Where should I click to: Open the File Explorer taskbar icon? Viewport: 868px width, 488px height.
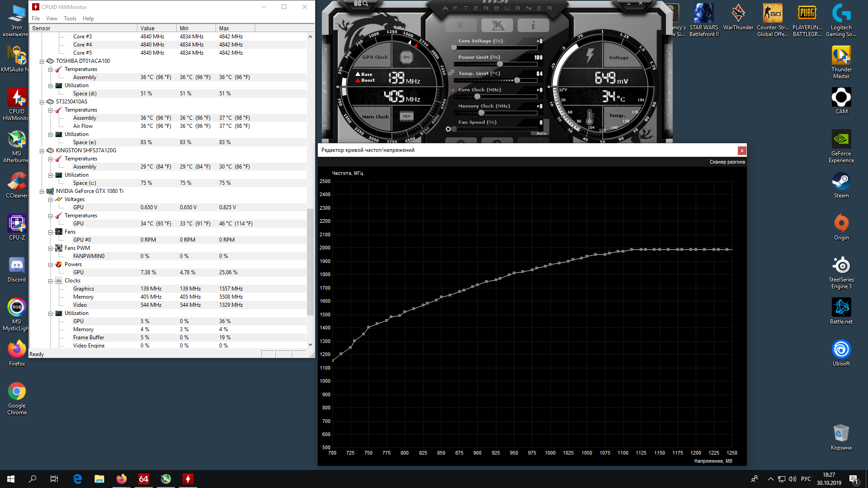(x=99, y=479)
